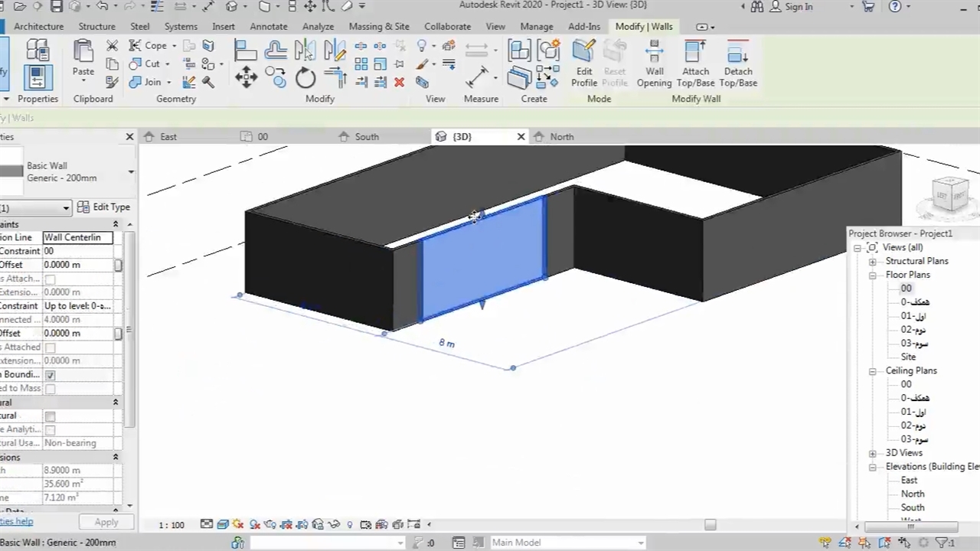Image resolution: width=980 pixels, height=551 pixels.
Task: Click the ViewCube in the 3D view
Action: (x=952, y=195)
